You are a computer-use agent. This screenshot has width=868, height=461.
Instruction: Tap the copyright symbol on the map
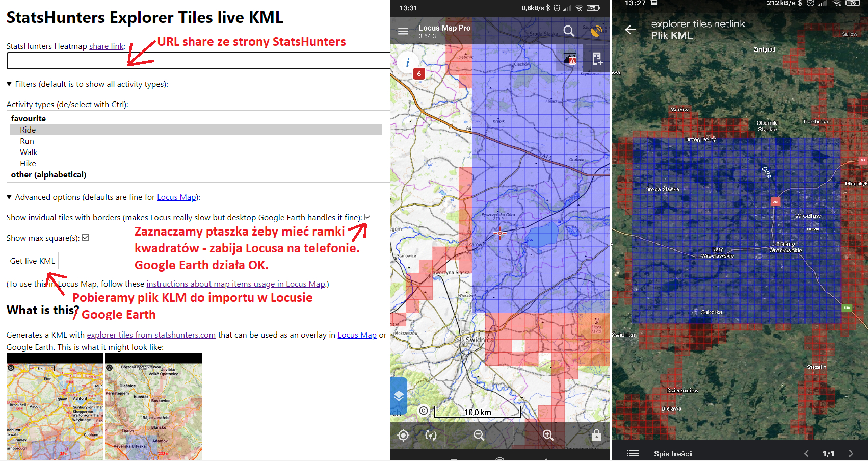point(424,411)
